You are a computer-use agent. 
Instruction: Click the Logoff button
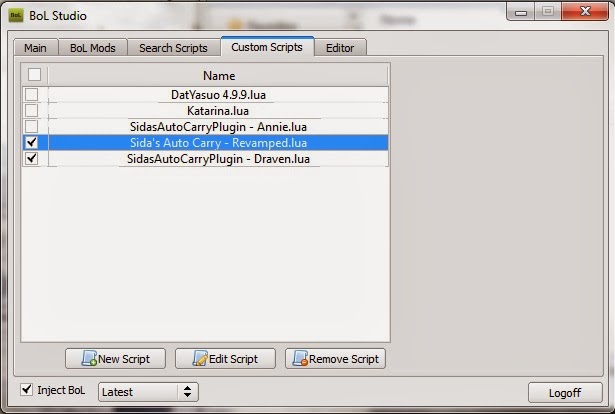click(565, 392)
